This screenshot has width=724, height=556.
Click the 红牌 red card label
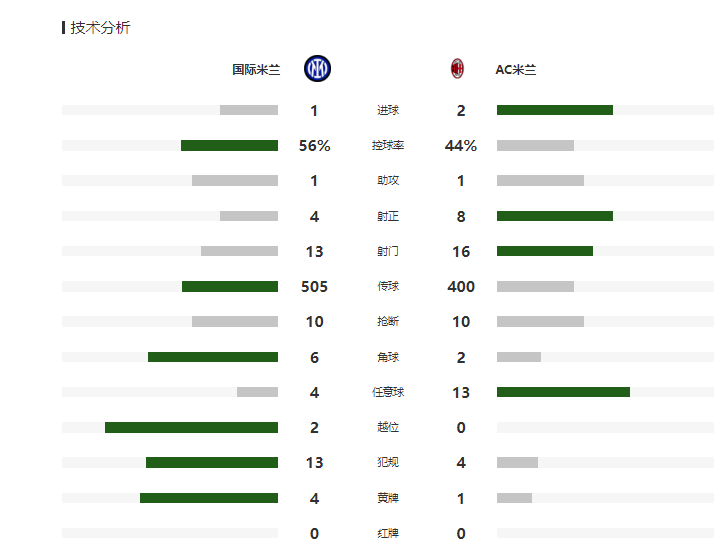point(388,533)
